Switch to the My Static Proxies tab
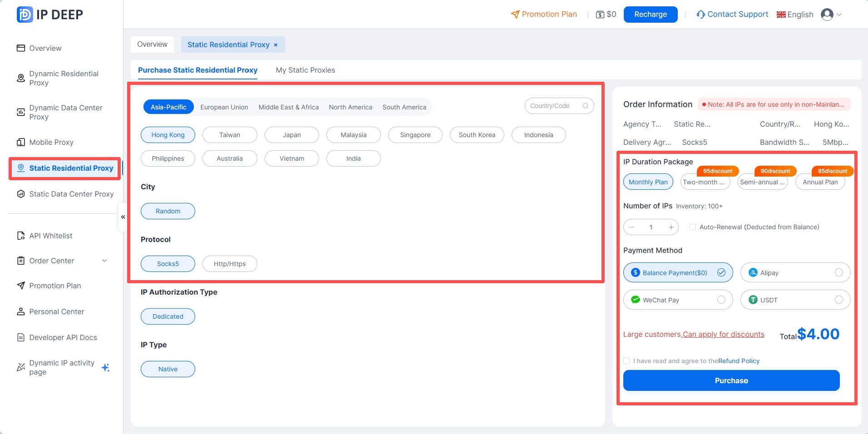 coord(305,70)
